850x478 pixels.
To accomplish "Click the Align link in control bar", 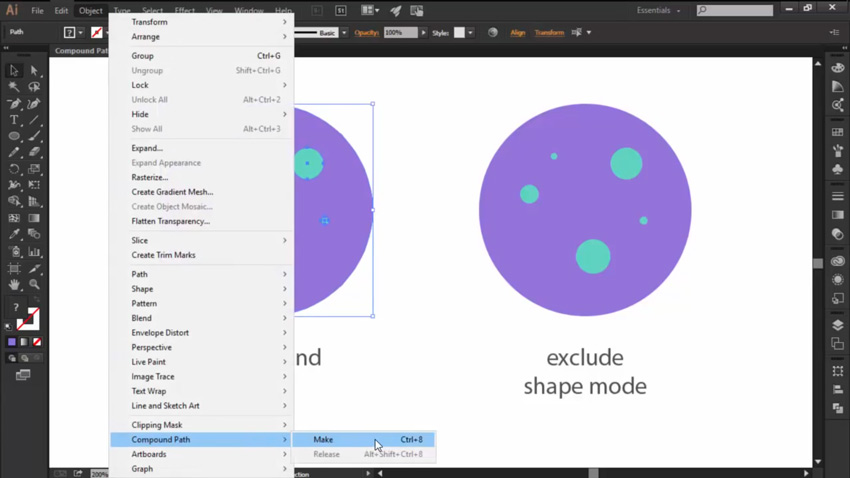I will pyautogui.click(x=518, y=33).
